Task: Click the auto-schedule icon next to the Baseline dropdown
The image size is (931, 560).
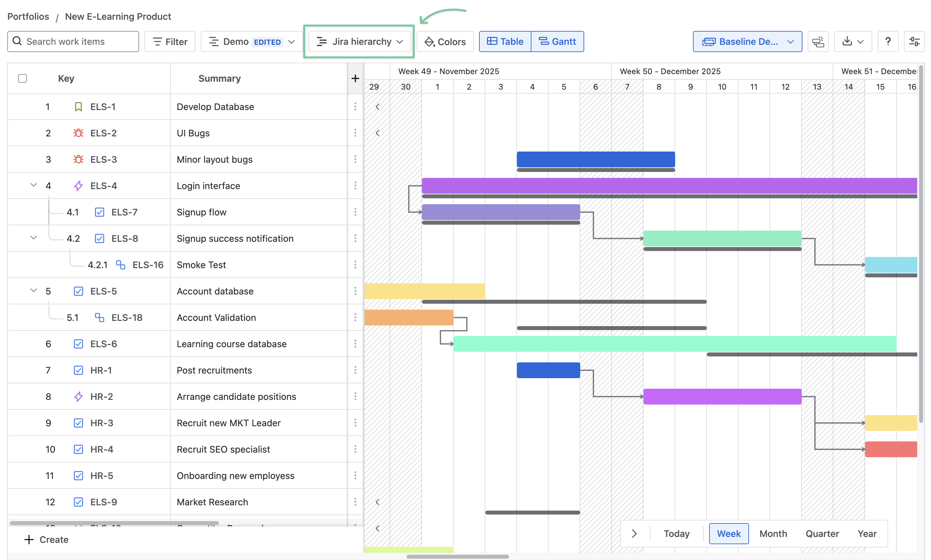Action: pyautogui.click(x=818, y=42)
